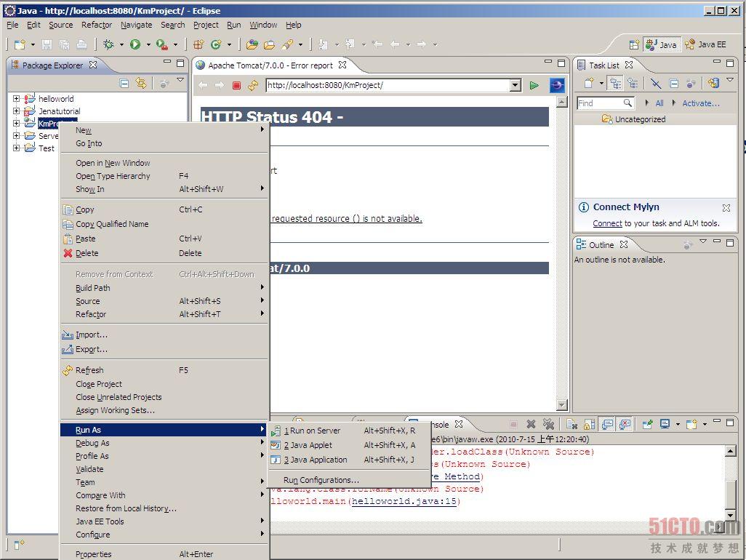Open the URL address bar dropdown
The image size is (746, 560).
516,86
